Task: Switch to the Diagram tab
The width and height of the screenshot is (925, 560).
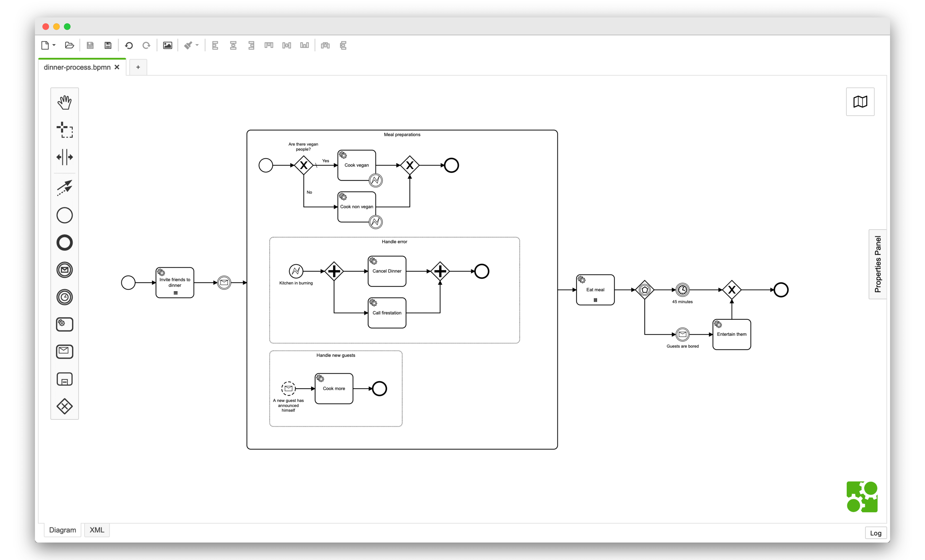Action: click(62, 530)
